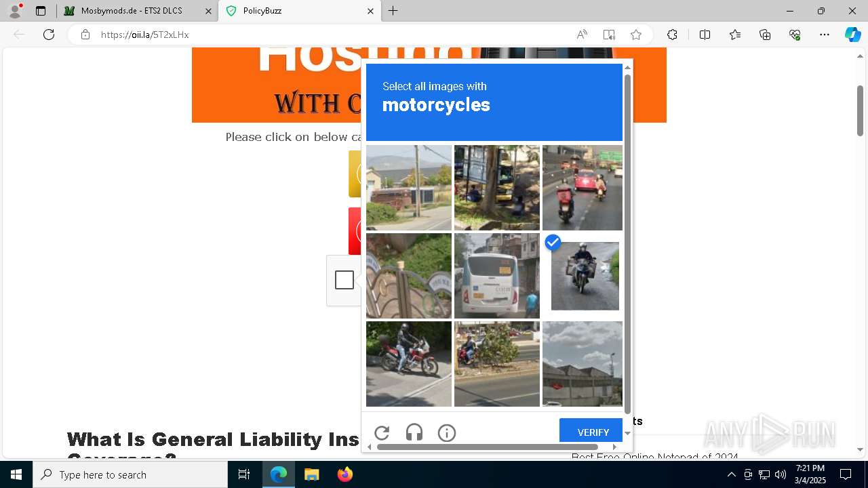Show hidden system tray icons

tap(731, 474)
